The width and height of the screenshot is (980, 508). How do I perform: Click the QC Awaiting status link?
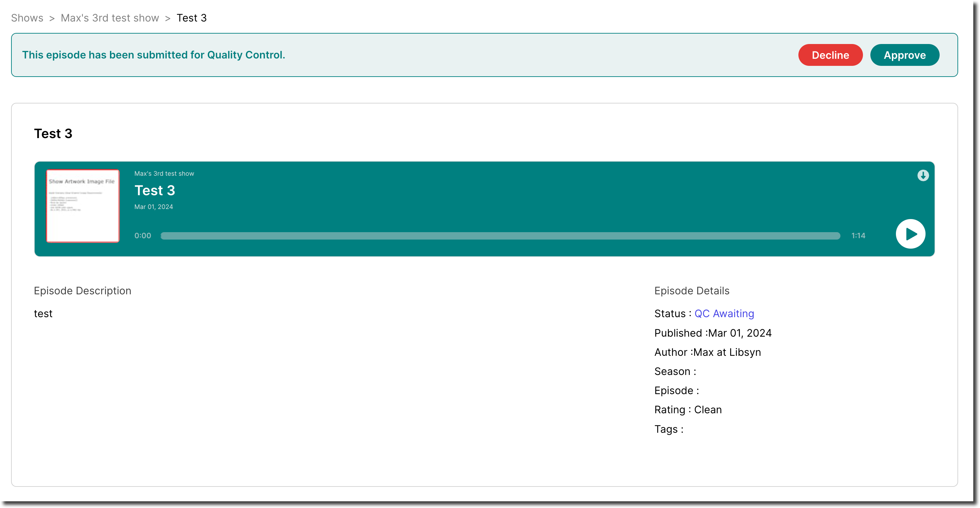(x=724, y=313)
